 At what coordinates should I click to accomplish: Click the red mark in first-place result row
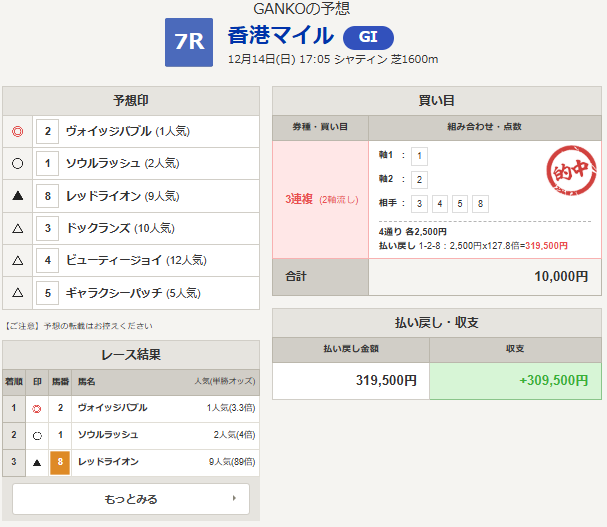click(37, 409)
